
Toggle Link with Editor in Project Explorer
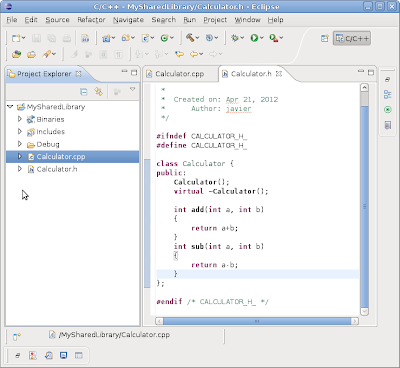point(98,91)
